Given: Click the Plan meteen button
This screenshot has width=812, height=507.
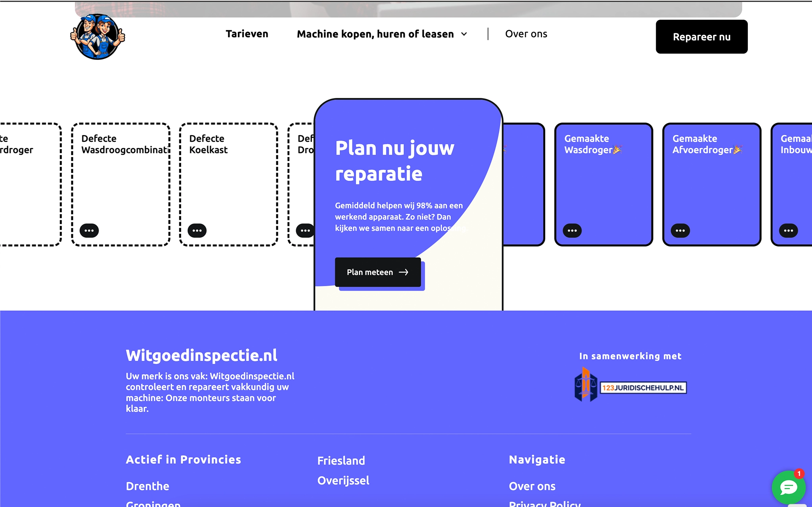Looking at the screenshot, I should click(377, 272).
